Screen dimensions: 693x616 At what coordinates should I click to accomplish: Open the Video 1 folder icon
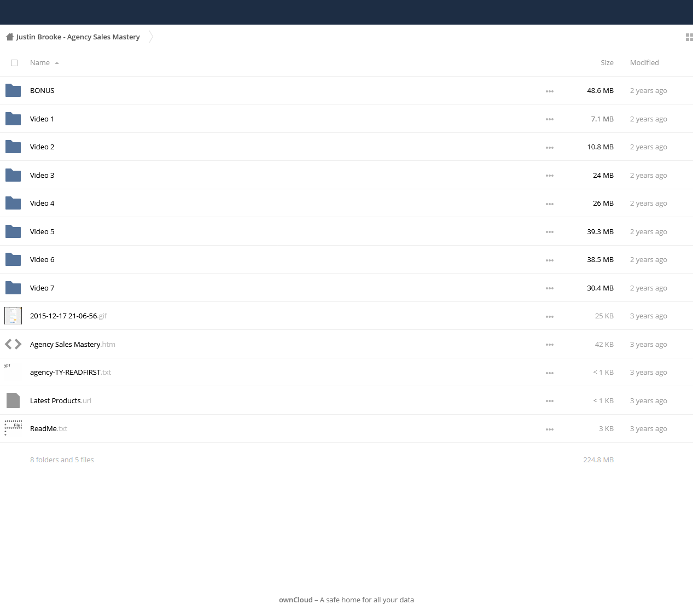[13, 119]
